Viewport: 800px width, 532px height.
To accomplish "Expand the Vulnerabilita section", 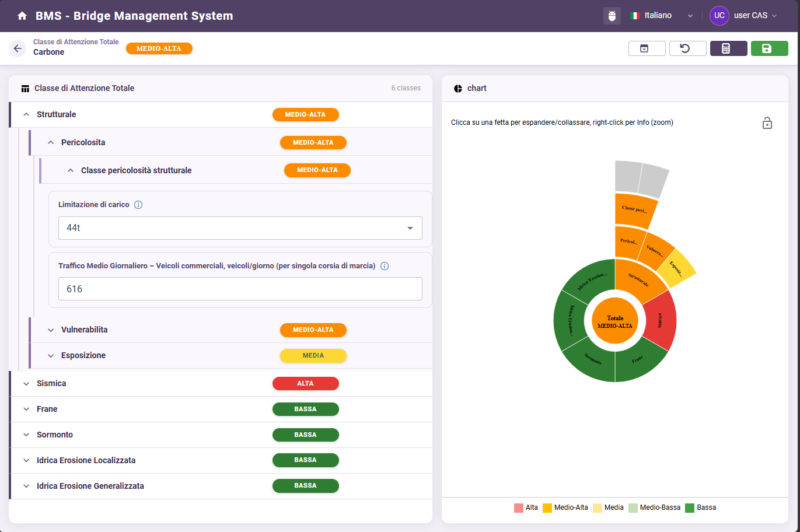I will (51, 330).
